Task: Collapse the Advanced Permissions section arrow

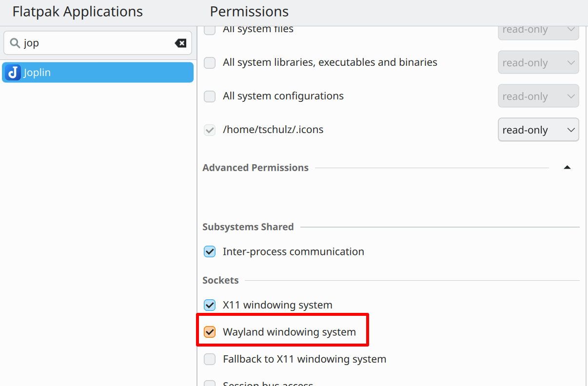Action: point(567,168)
